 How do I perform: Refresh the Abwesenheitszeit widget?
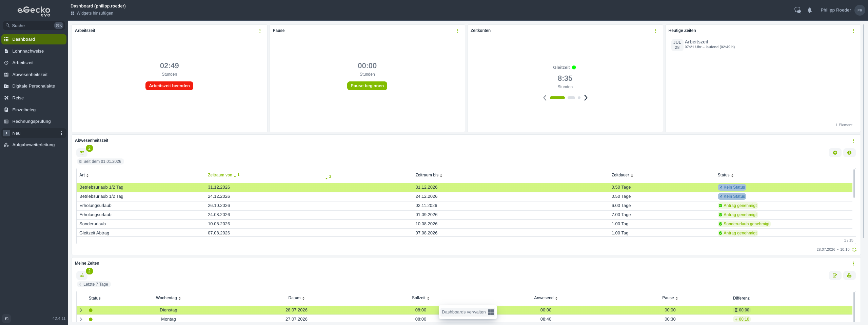coord(854,250)
